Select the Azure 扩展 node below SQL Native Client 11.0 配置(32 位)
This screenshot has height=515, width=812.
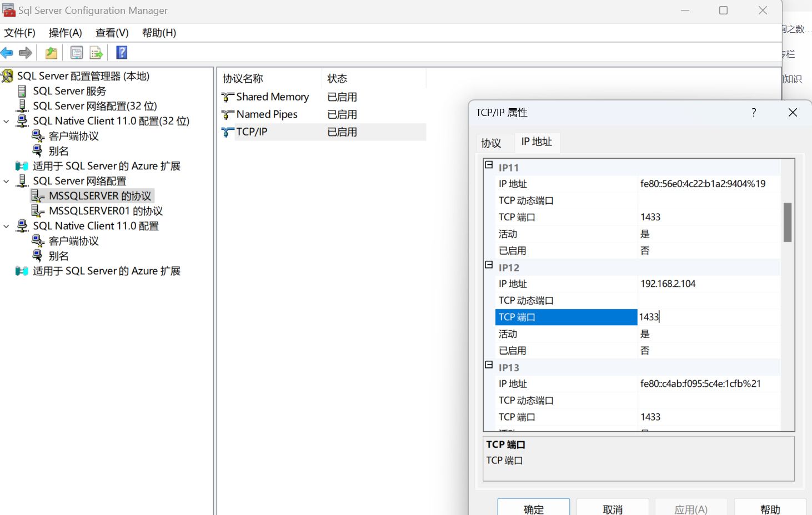[106, 166]
